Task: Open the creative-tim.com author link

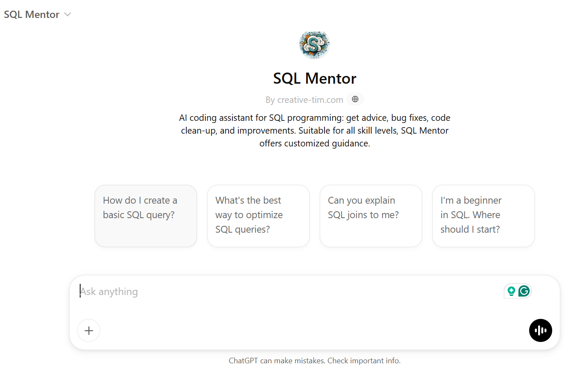Action: [310, 100]
